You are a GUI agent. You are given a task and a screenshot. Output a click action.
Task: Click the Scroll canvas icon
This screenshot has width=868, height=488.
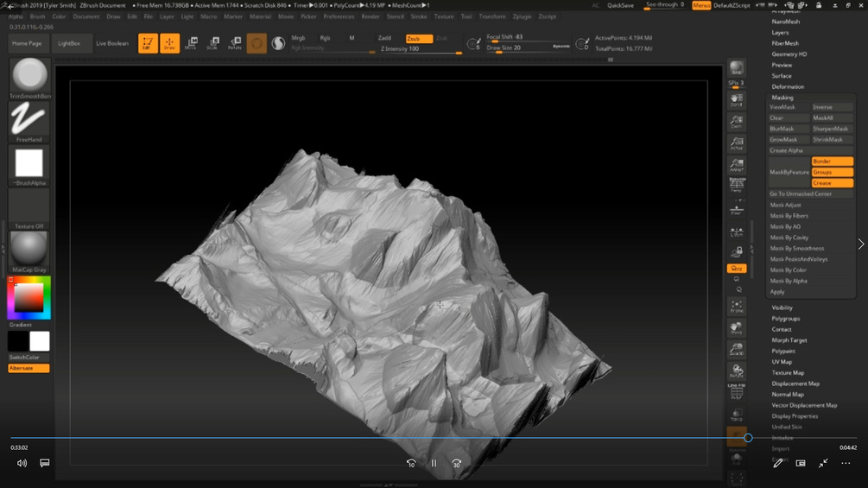click(x=737, y=100)
